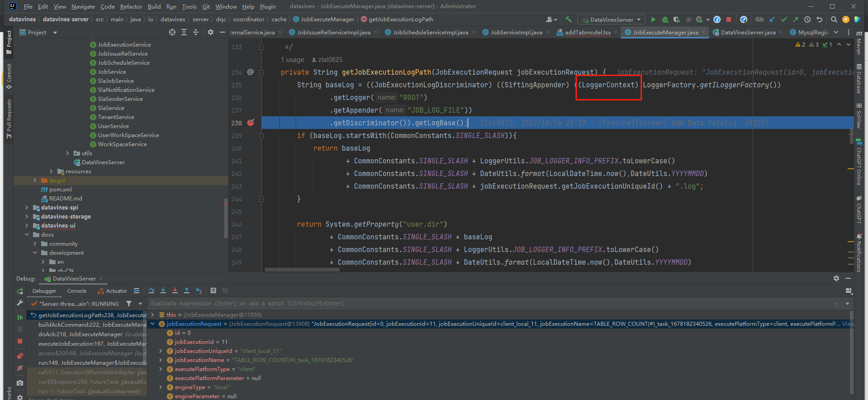This screenshot has width=868, height=400.
Task: Click Step Into debugger icon
Action: 163,290
